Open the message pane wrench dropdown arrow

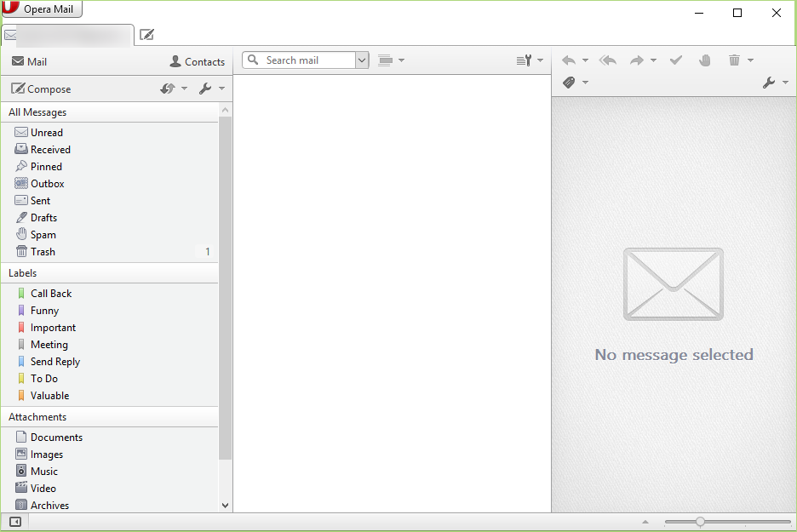tap(785, 83)
